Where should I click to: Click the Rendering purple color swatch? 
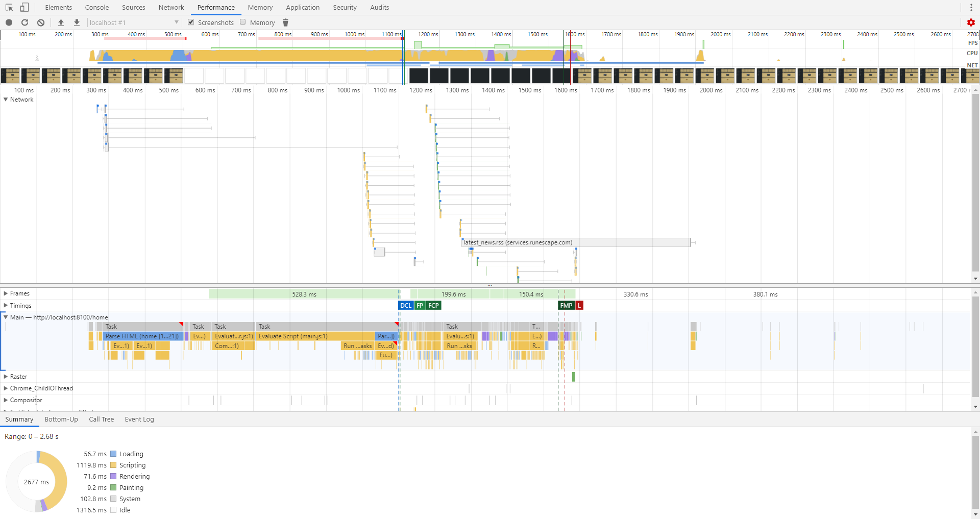click(114, 476)
